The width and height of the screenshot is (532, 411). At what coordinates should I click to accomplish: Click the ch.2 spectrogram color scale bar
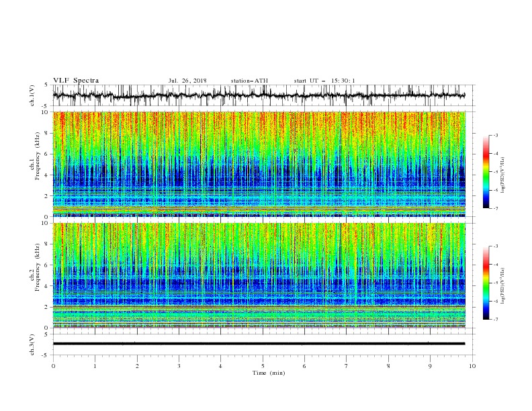(x=486, y=283)
